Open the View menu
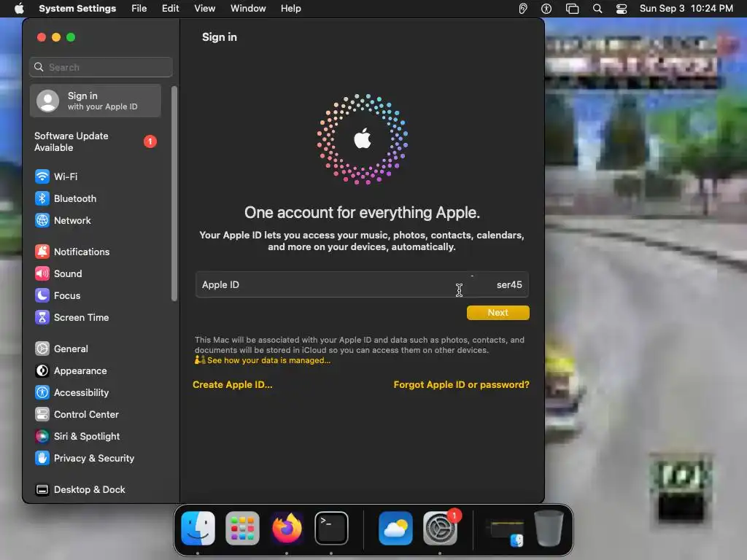Image resolution: width=747 pixels, height=560 pixels. [x=205, y=9]
